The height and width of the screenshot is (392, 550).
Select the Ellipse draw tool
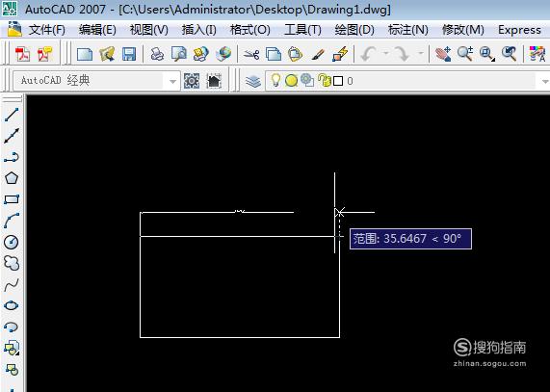[x=12, y=305]
